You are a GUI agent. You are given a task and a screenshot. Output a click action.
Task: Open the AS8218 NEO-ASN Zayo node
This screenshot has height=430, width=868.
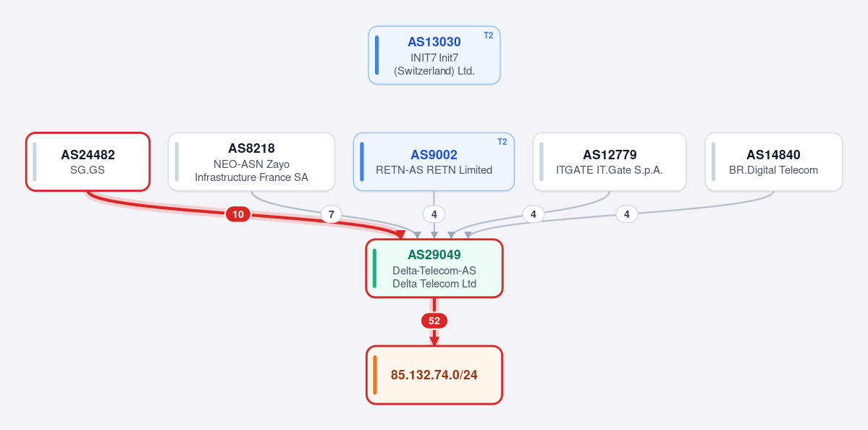(251, 161)
